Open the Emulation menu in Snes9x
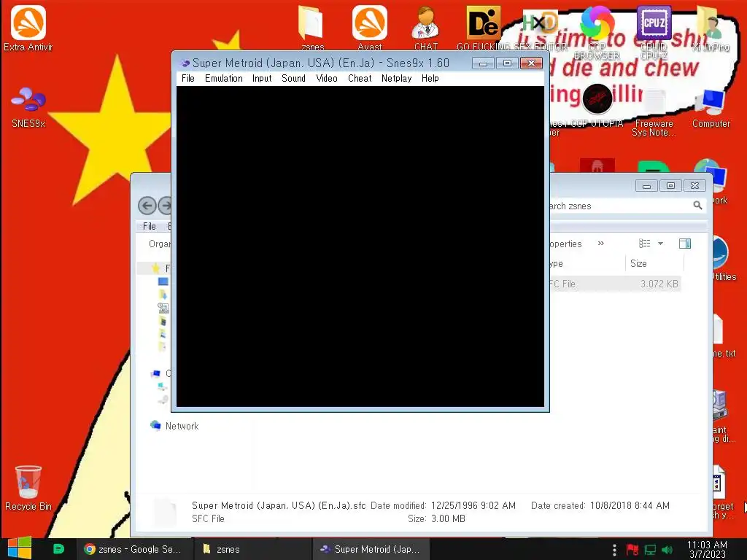This screenshot has height=560, width=747. 224,78
